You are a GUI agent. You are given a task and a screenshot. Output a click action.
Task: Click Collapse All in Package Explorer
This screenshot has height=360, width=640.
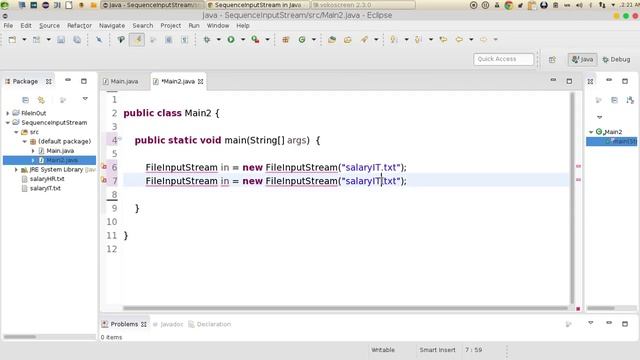25,100
